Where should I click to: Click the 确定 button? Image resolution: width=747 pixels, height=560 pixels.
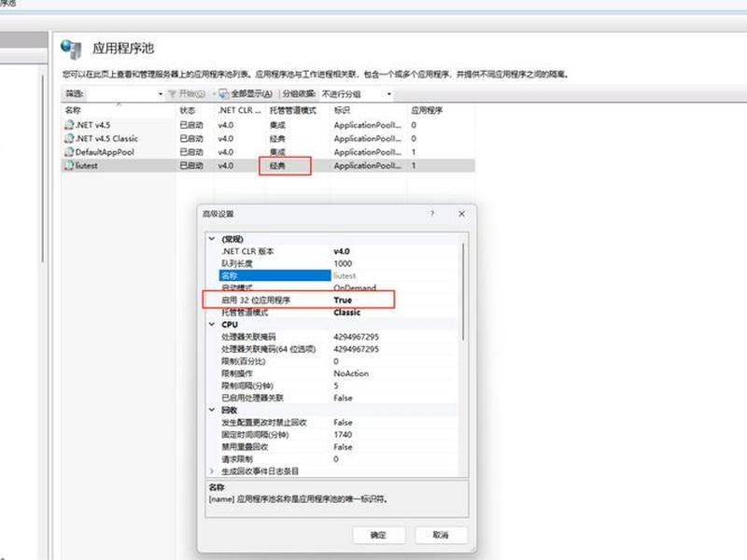pyautogui.click(x=379, y=535)
